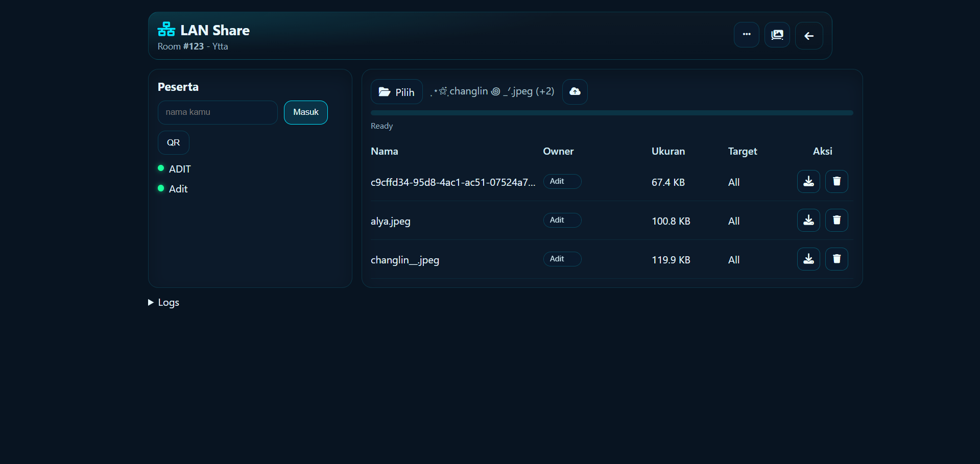The height and width of the screenshot is (464, 980).
Task: Open the image gallery icon in header
Action: 777,35
